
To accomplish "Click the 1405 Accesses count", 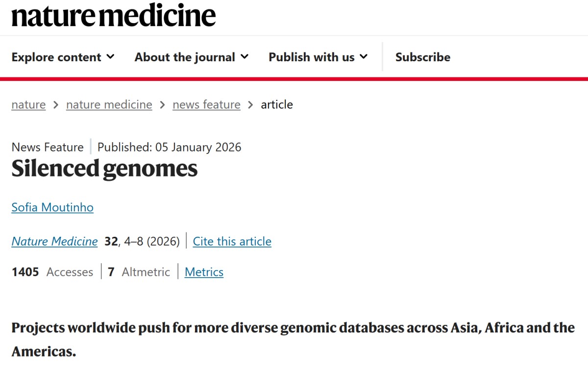I will (x=52, y=272).
